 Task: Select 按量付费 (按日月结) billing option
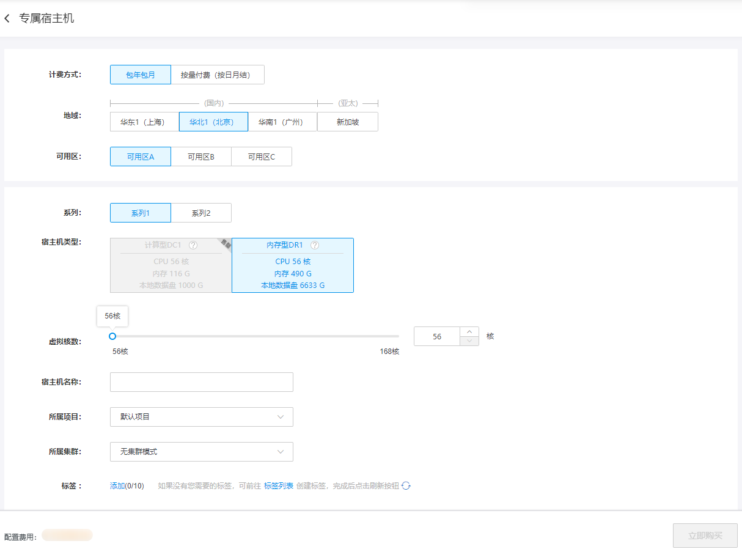click(218, 75)
